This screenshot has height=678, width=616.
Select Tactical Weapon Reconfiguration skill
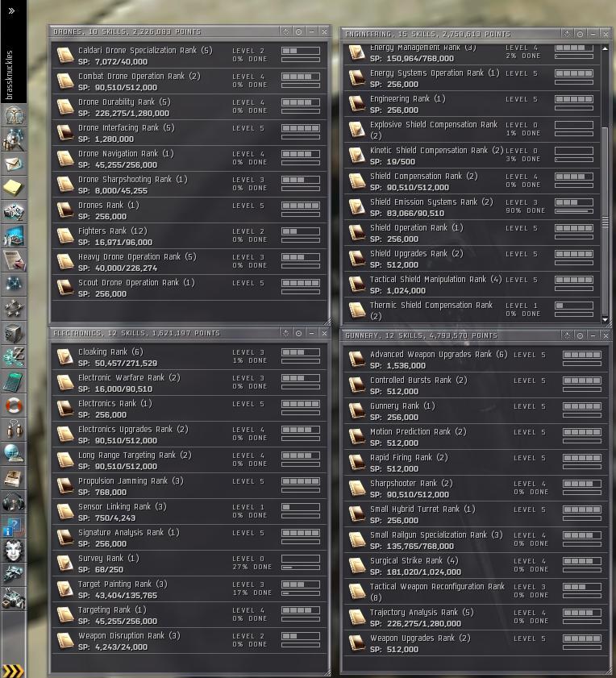[x=477, y=592]
